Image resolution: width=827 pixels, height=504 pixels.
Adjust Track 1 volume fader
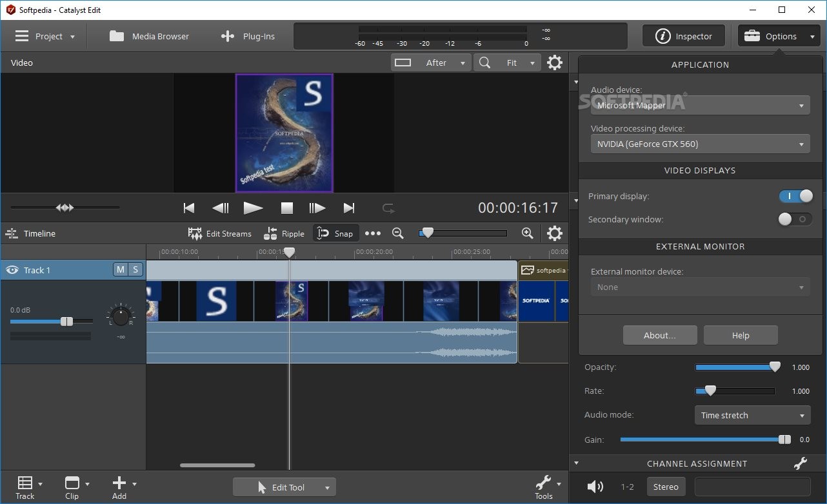click(52, 321)
